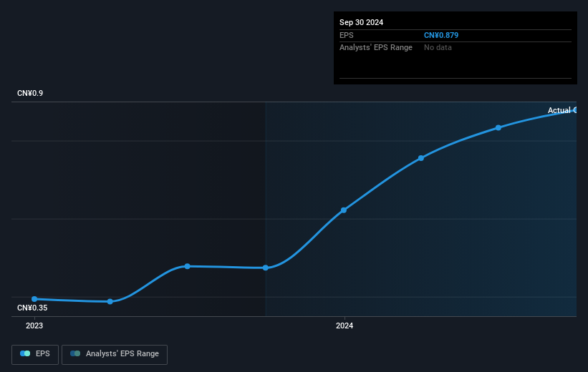Select the EPS legend color swatch icon
This screenshot has width=588, height=372.
[25, 353]
